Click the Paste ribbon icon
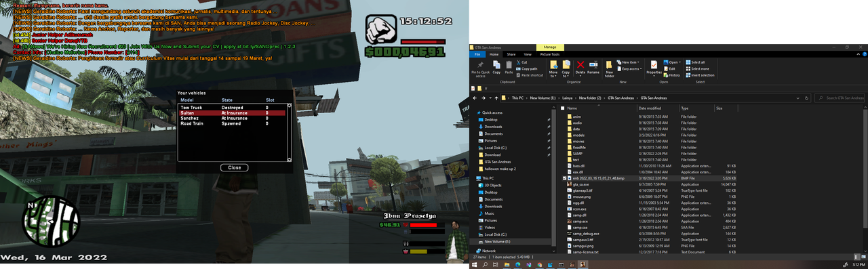Screen dimensions: 868x269 tap(509, 67)
